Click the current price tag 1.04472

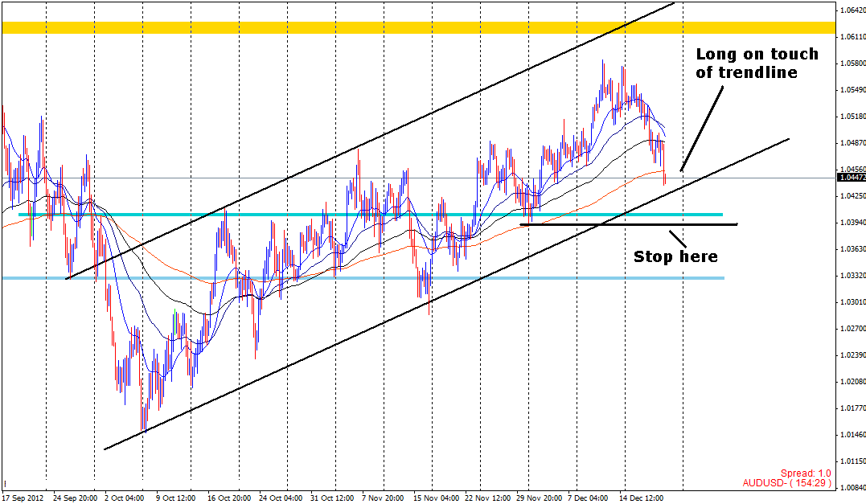(852, 177)
